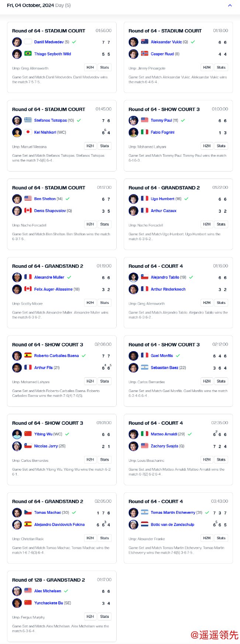Open Tommy Paul's player profile link
The height and width of the screenshot is (644, 240).
tap(161, 120)
